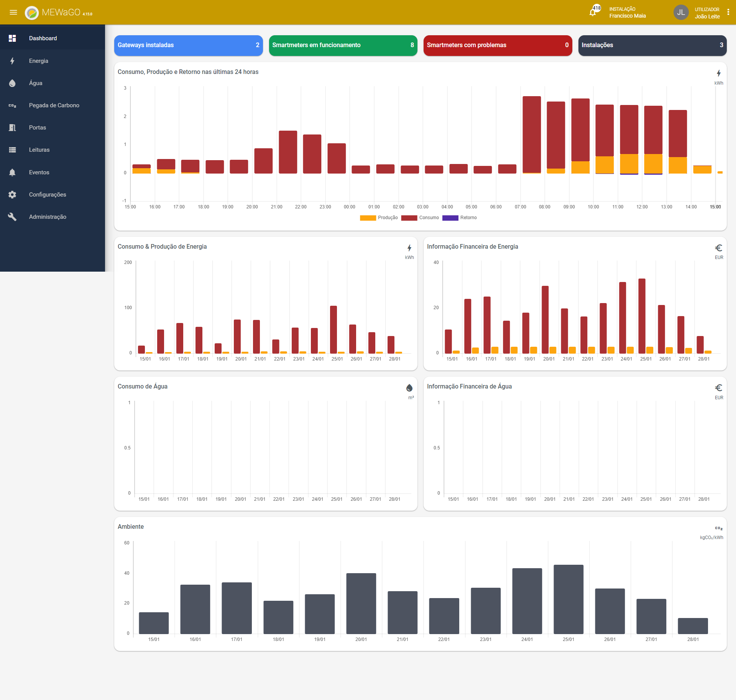
Task: Click Euro icon on Informação Financeira de Água
Action: click(719, 388)
